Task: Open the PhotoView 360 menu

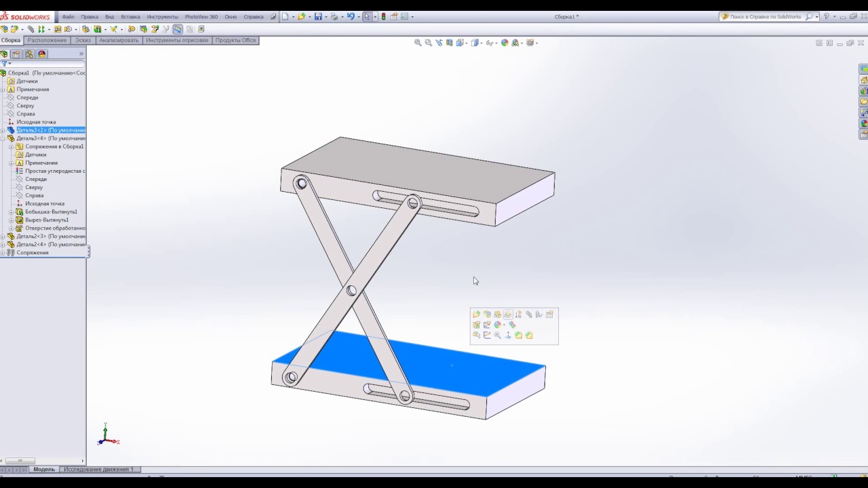Action: [201, 16]
